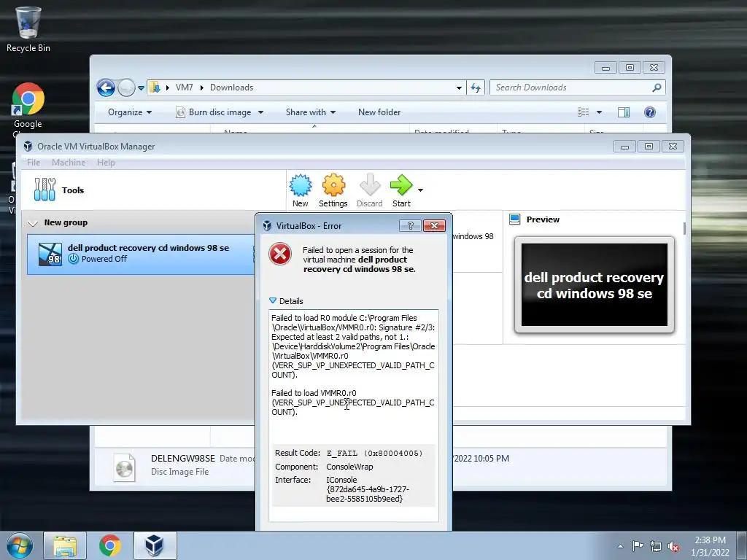Viewport: 747px width, 560px height.
Task: Click the Explorer refresh button
Action: click(x=476, y=87)
